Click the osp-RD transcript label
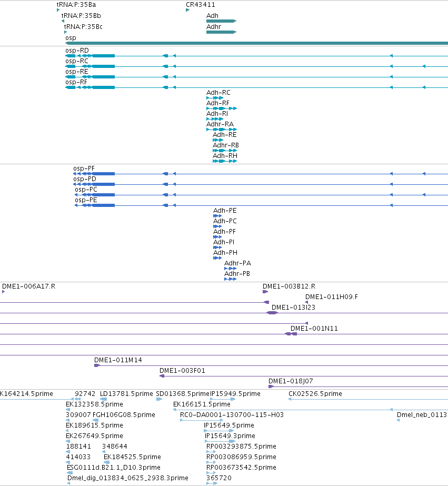448x486 pixels. pyautogui.click(x=77, y=51)
